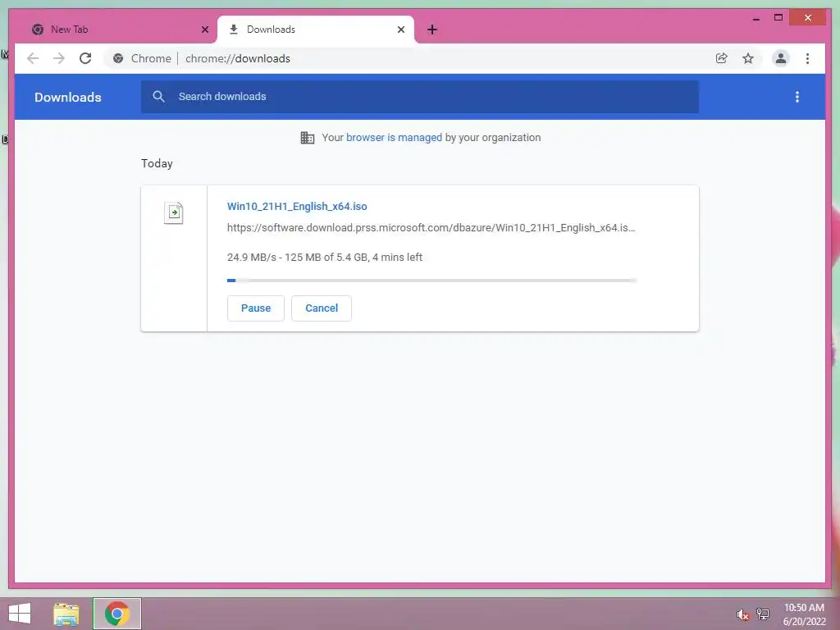This screenshot has height=630, width=840.
Task: Click the Chrome taskbar icon
Action: pyautogui.click(x=117, y=614)
